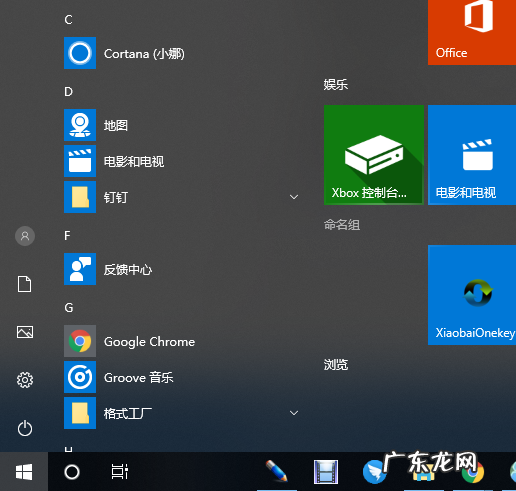
Task: Click the letter D section header
Action: pyautogui.click(x=68, y=92)
